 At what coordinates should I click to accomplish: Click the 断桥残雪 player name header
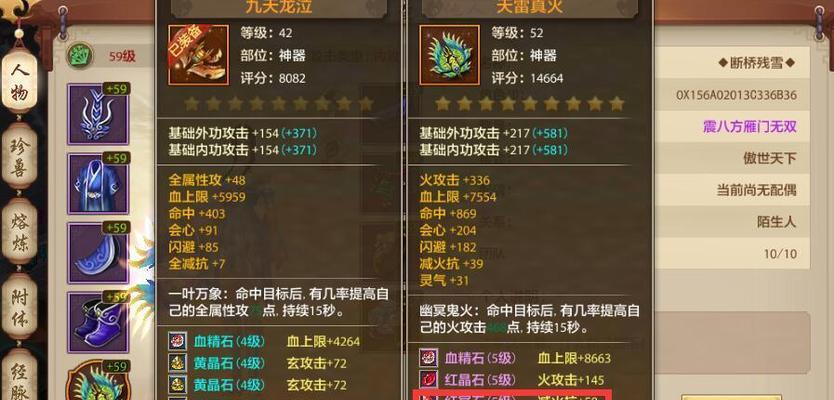click(757, 63)
